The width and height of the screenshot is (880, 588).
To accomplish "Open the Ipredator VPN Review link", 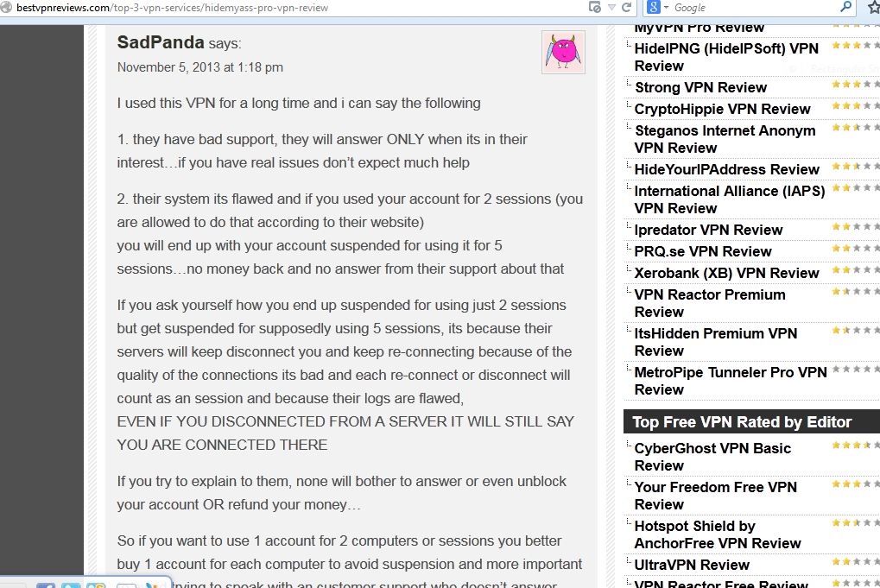I will tap(708, 230).
